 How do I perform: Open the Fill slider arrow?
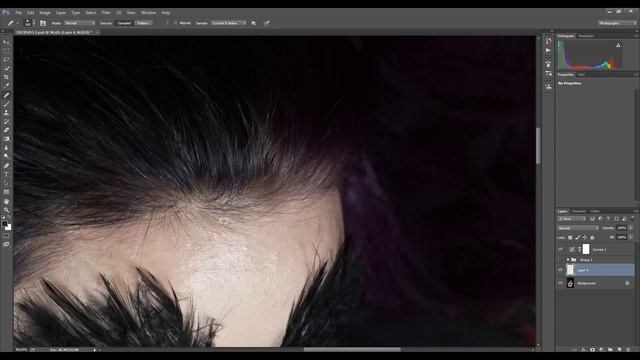click(631, 237)
